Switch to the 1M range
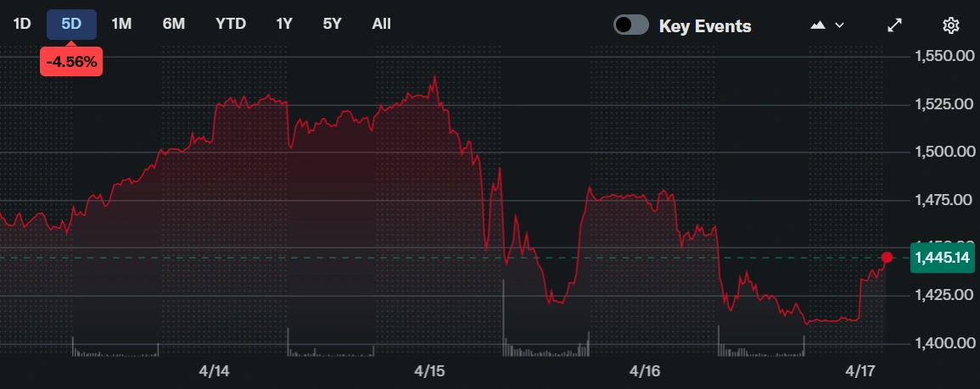The image size is (980, 389). coord(121,24)
